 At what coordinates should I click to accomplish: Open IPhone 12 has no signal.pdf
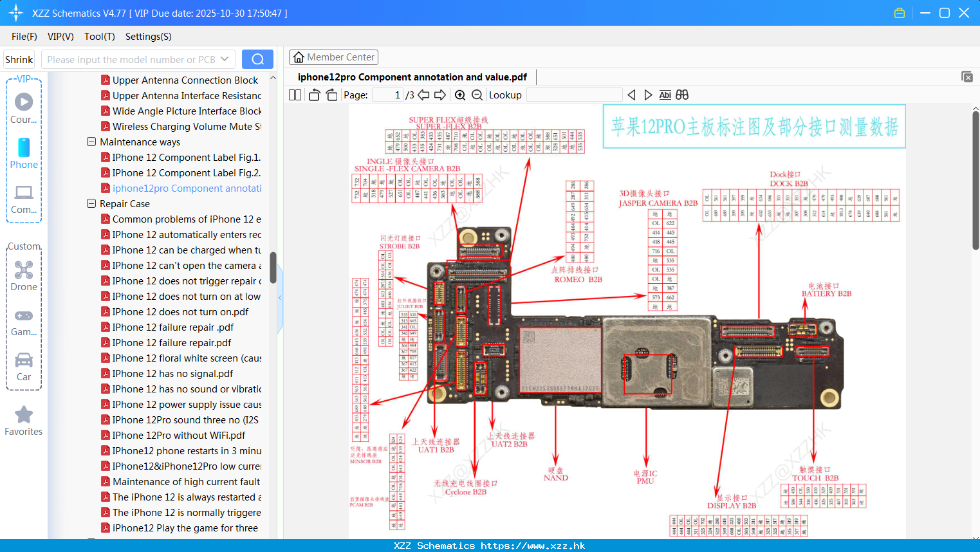click(x=167, y=373)
